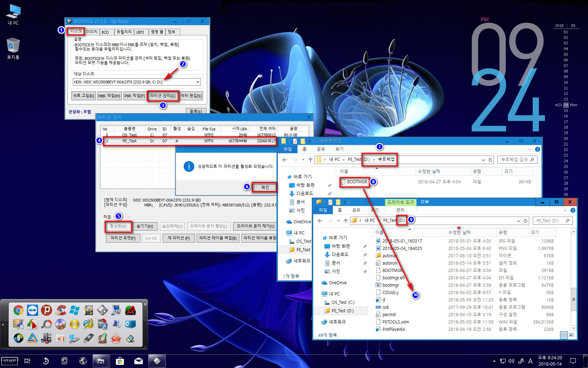Collapse the dock panel with the left arrow

pos(3,325)
